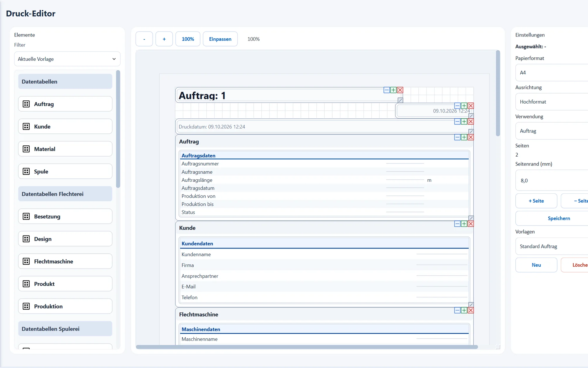Select the Design element
The width and height of the screenshot is (588, 368).
click(x=65, y=239)
